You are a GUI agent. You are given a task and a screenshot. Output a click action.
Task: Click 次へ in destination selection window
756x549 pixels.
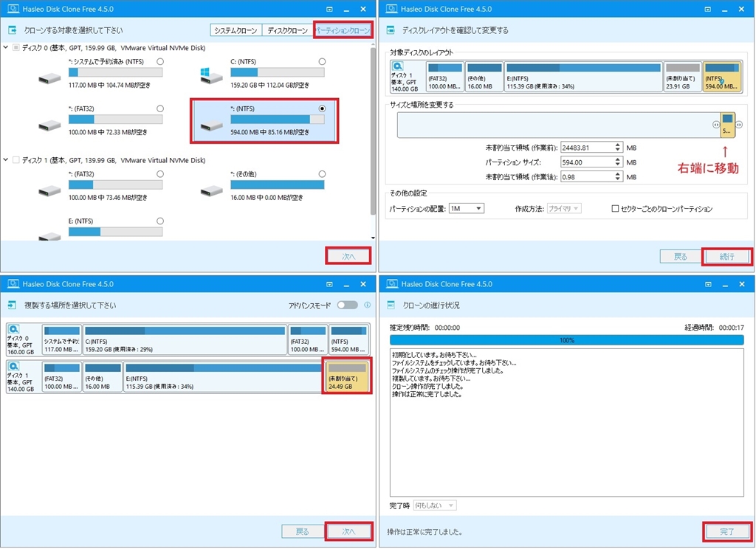(348, 531)
